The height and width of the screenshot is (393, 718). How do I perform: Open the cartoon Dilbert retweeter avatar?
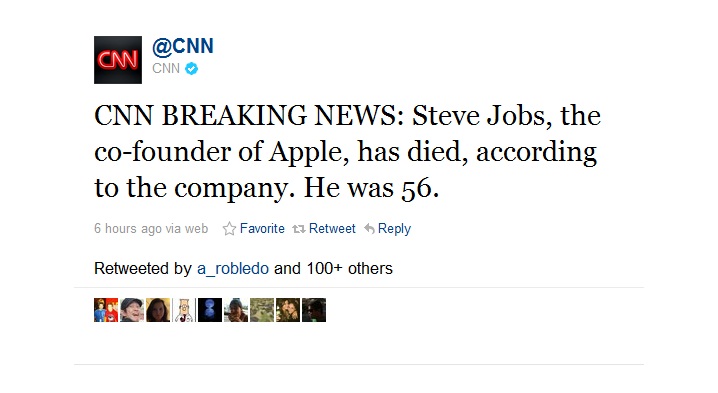(x=184, y=310)
